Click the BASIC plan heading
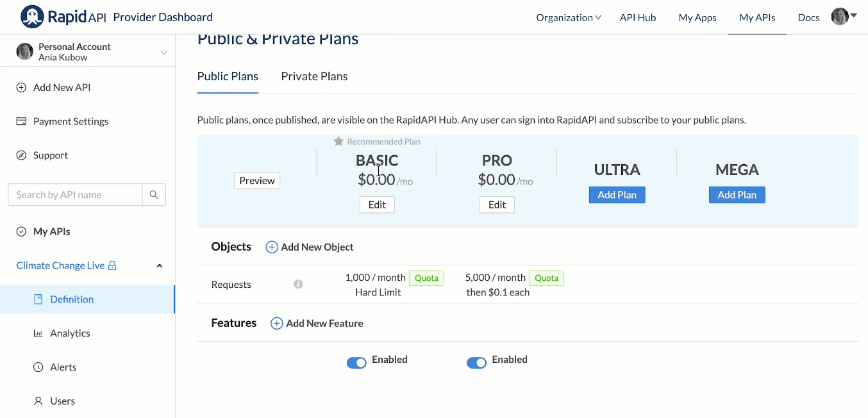868x418 pixels. (x=377, y=160)
